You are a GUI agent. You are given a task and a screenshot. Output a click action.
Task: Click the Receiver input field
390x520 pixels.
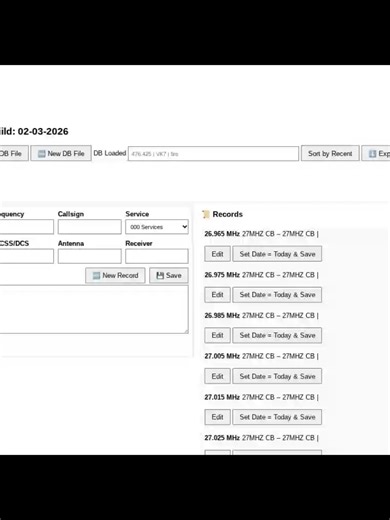coord(157,256)
